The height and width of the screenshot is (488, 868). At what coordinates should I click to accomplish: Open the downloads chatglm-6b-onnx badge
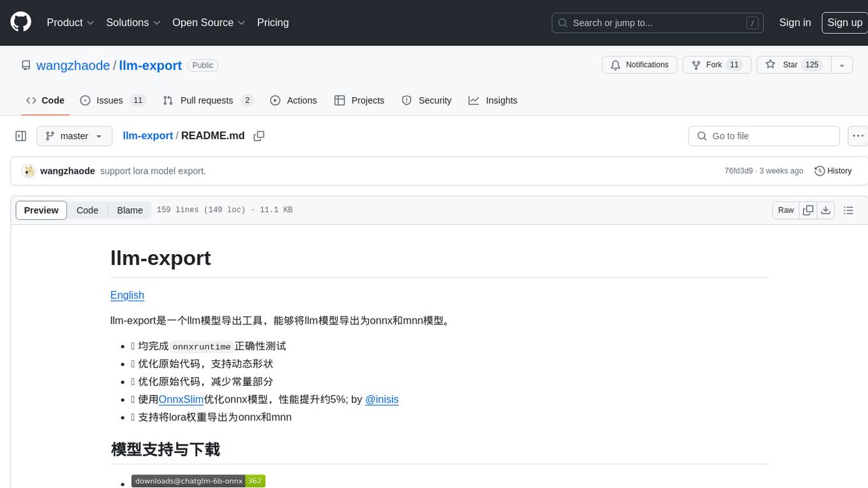198,481
